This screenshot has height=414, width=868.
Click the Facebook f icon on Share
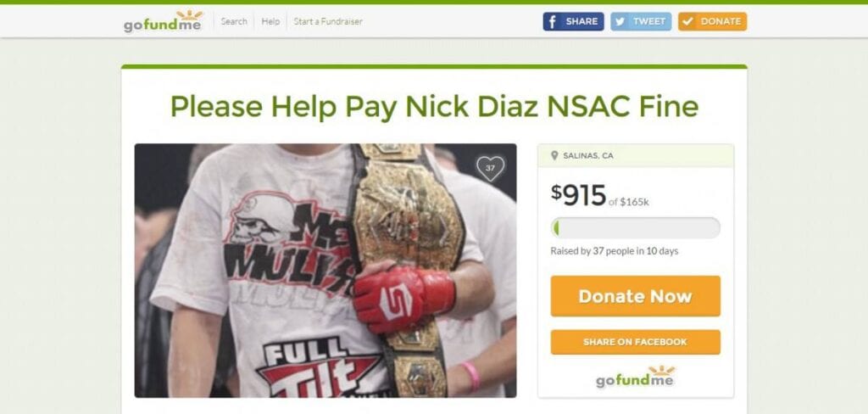point(552,21)
